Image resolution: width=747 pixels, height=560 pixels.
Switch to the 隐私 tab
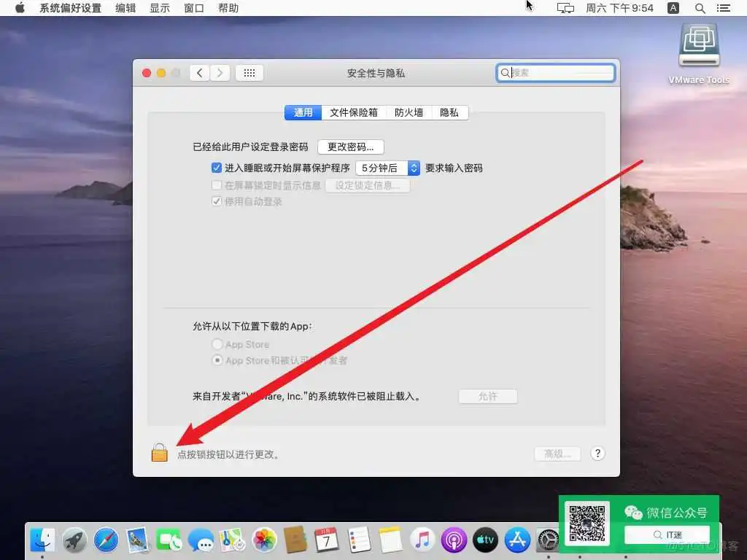(x=450, y=112)
